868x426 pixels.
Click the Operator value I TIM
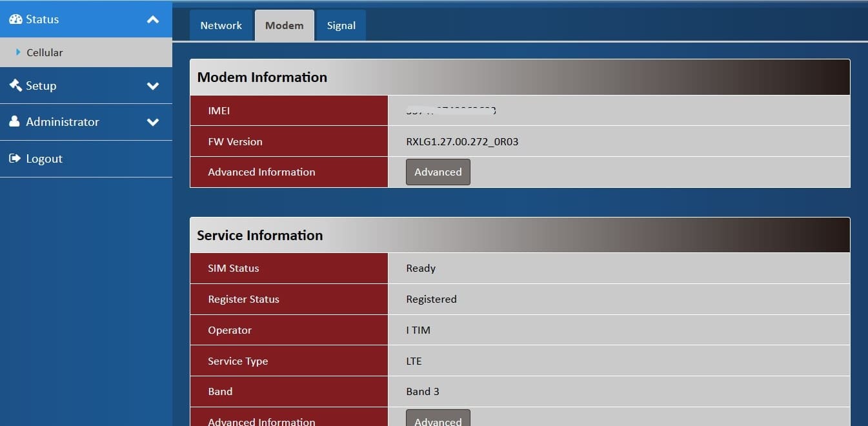point(418,330)
